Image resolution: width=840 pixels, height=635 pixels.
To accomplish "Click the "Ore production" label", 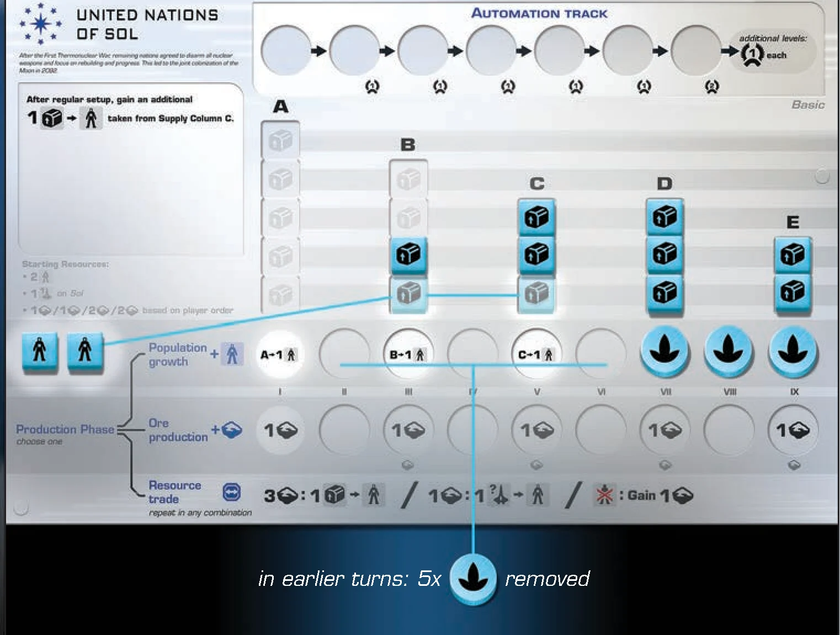I will click(x=178, y=430).
